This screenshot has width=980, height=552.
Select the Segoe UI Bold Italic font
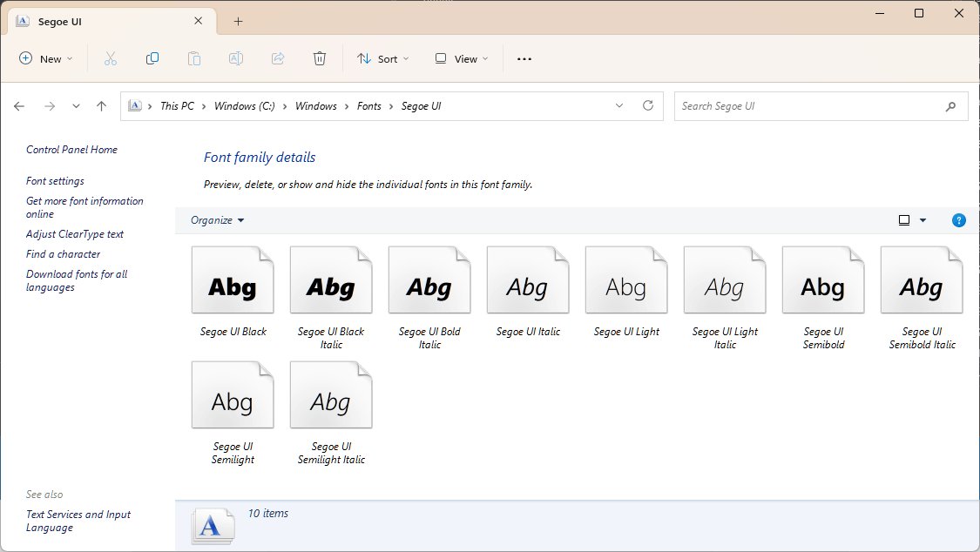tap(429, 298)
